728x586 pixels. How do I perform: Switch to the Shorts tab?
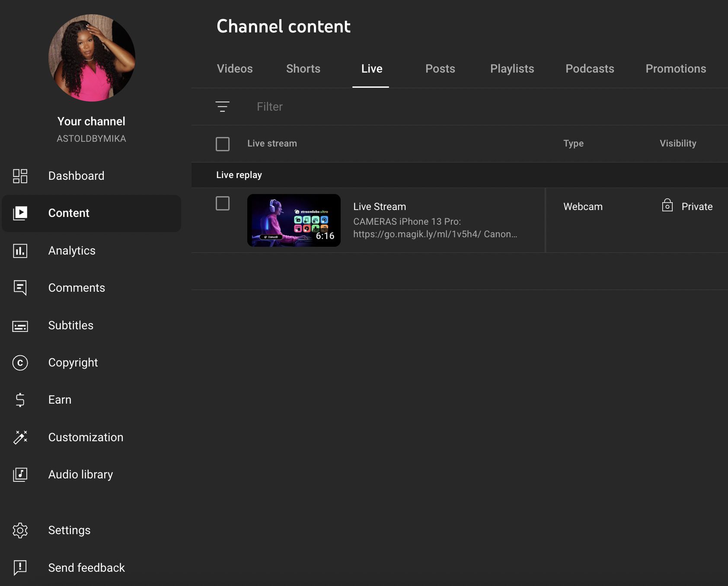(303, 69)
